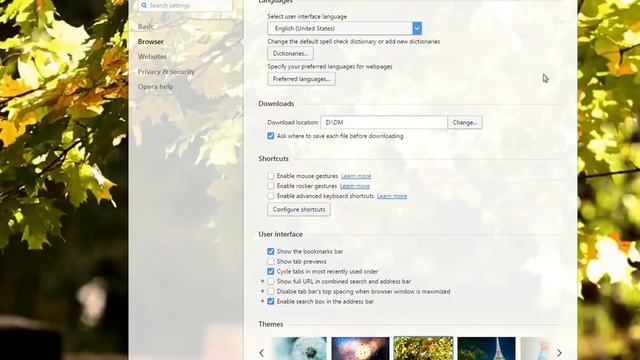The height and width of the screenshot is (360, 640).
Task: Click the Shortcuts section heading
Action: click(273, 158)
